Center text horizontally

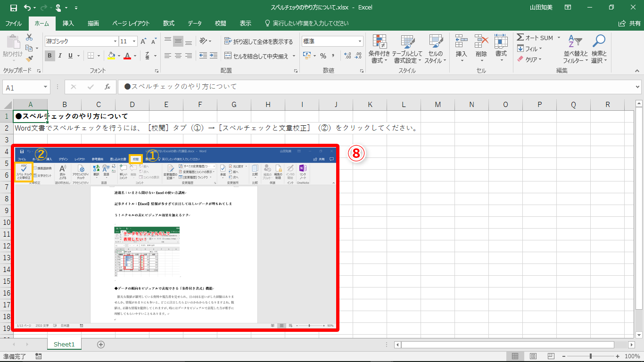[x=178, y=56]
